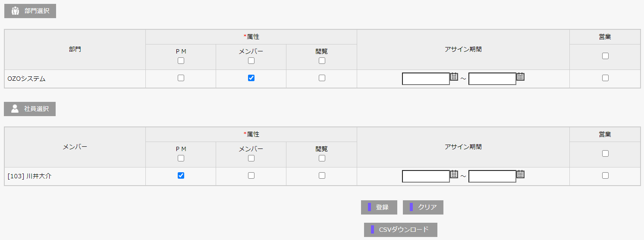
Task: Open start date calendar for OZOシステム row
Action: [x=454, y=77]
